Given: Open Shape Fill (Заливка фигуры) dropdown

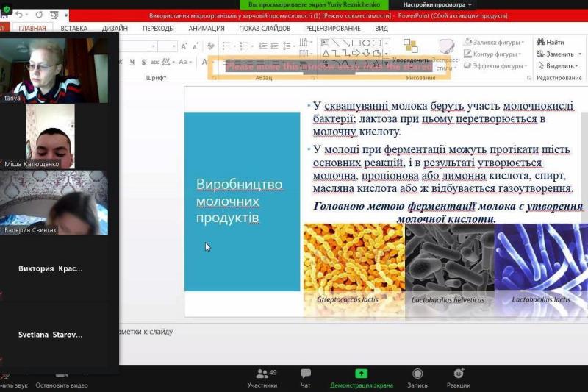Looking at the screenshot, I should 494,43.
